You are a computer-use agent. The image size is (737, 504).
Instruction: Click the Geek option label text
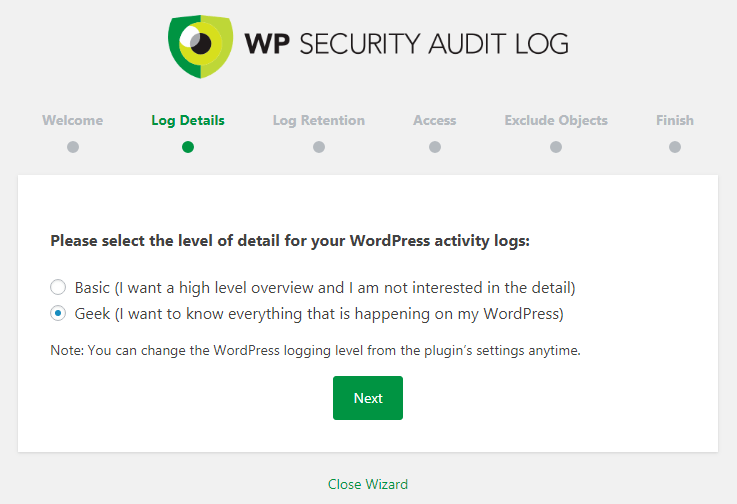(319, 314)
